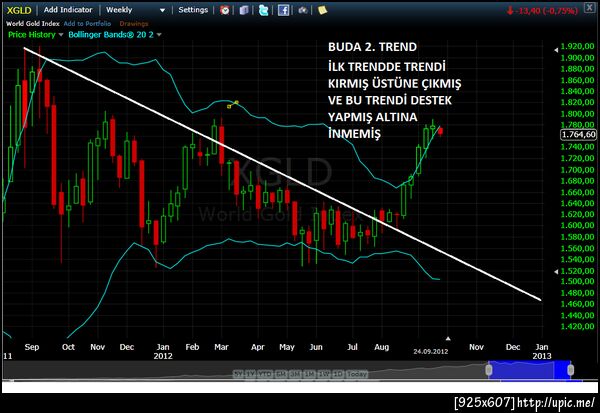This screenshot has width=600, height=413.
Task: Open the yellow sticky note icon
Action: point(322,10)
